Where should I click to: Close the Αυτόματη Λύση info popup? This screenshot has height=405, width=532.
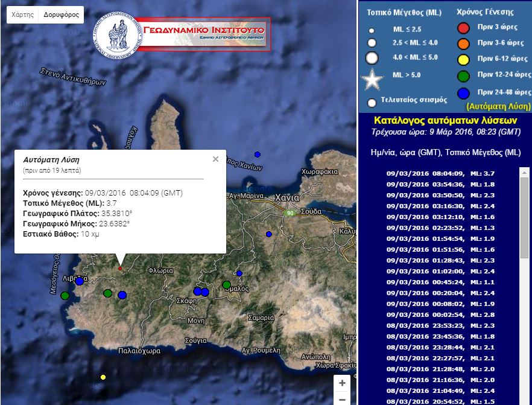215,159
